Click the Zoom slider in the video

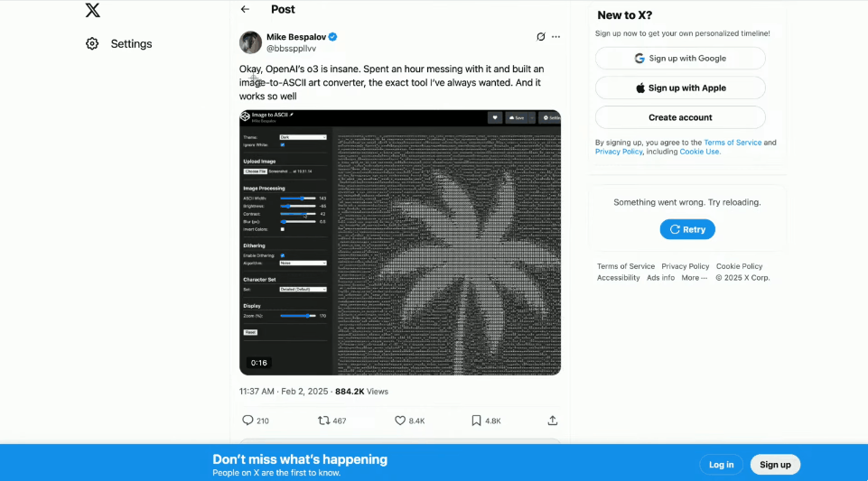(x=297, y=316)
